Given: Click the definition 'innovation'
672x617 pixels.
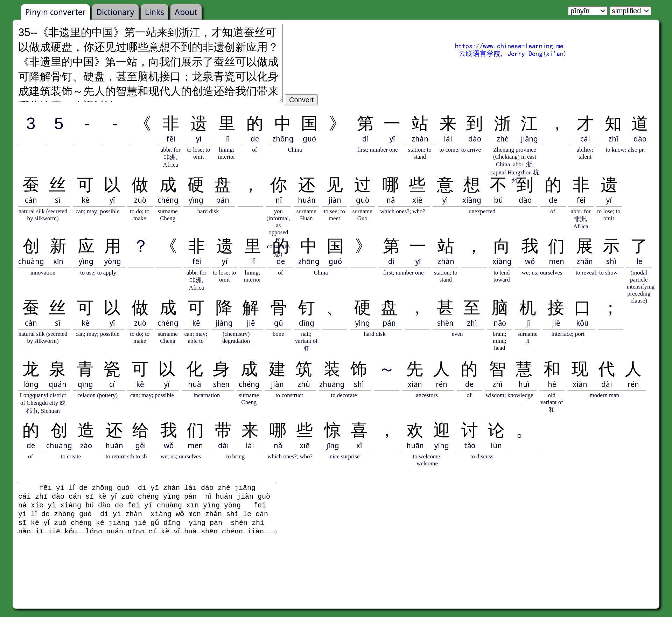Looking at the screenshot, I should click(x=43, y=272).
